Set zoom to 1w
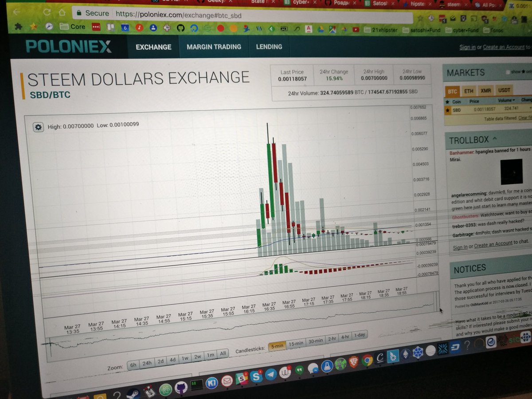 click(x=185, y=358)
